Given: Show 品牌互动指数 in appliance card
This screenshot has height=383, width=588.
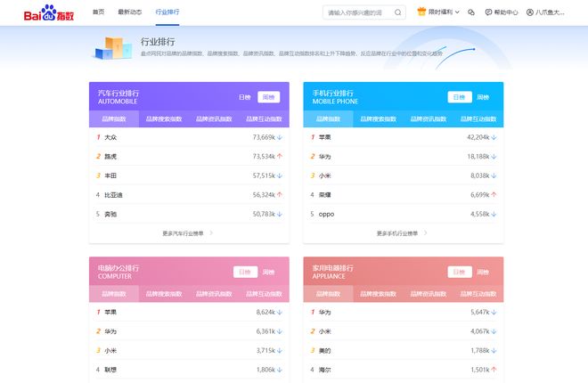Looking at the screenshot, I should [478, 294].
